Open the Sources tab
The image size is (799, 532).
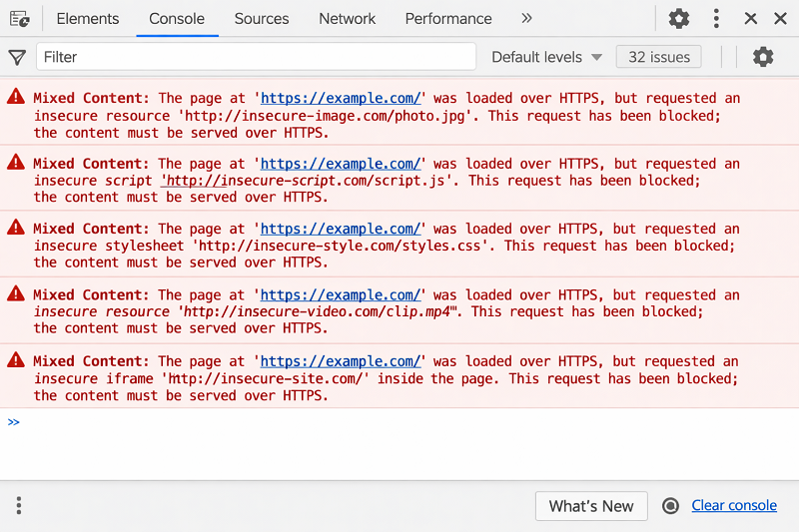(x=262, y=19)
